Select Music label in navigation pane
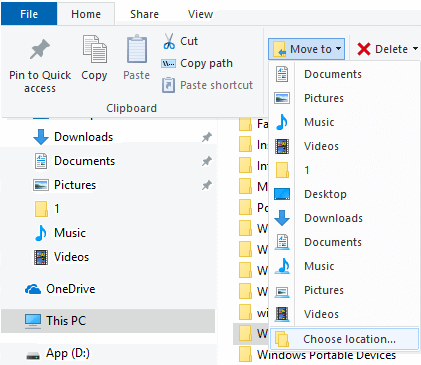This screenshot has width=421, height=365. pyautogui.click(x=70, y=233)
